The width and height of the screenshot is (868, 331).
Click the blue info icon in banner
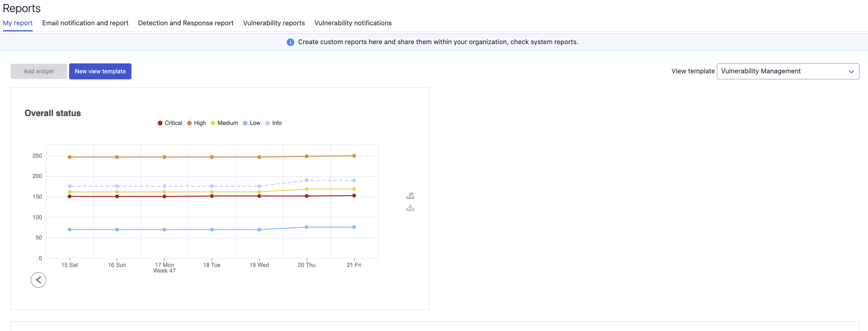click(x=290, y=42)
